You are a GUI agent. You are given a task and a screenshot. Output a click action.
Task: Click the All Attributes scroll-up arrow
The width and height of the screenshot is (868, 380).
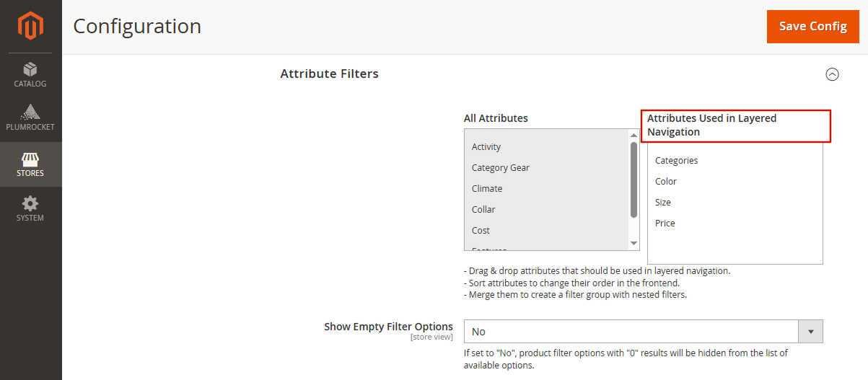634,136
